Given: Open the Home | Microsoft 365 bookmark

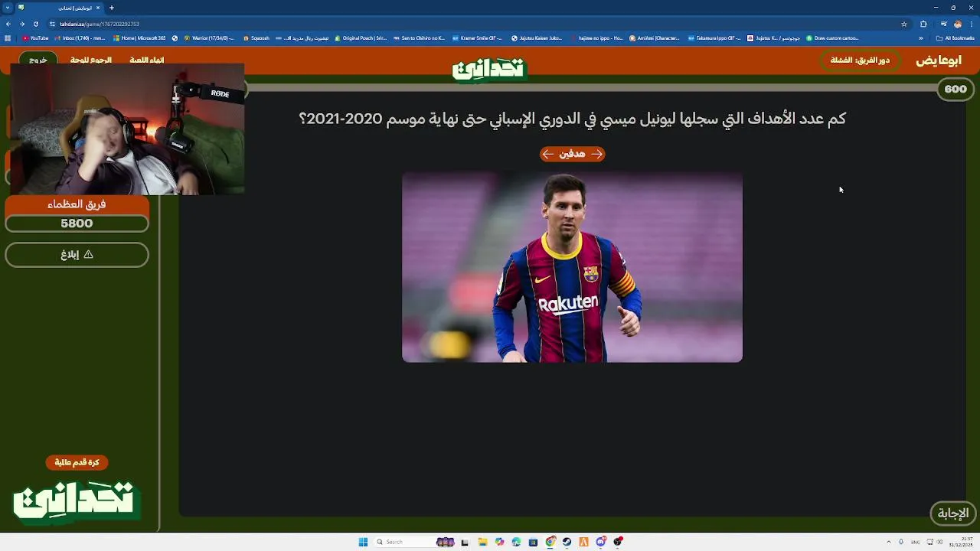Looking at the screenshot, I should (x=139, y=37).
